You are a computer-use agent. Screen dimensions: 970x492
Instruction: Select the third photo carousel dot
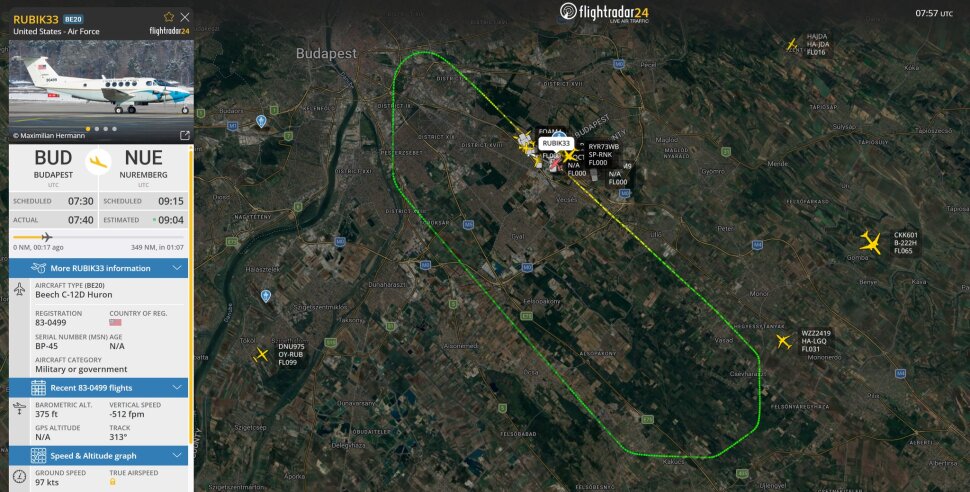pos(106,129)
